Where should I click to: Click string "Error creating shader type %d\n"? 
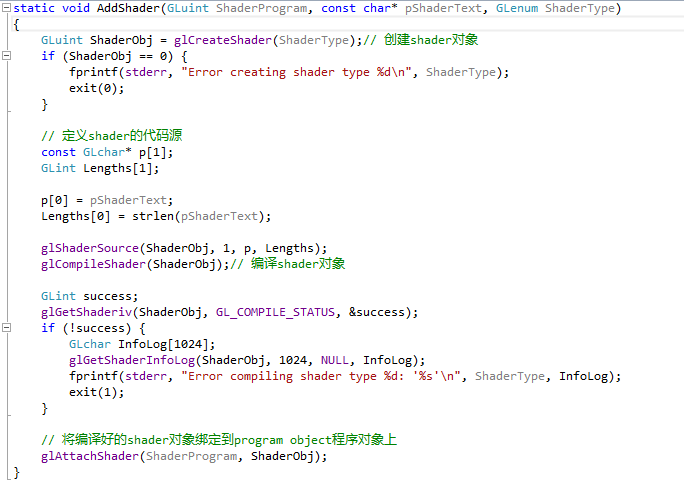297,72
